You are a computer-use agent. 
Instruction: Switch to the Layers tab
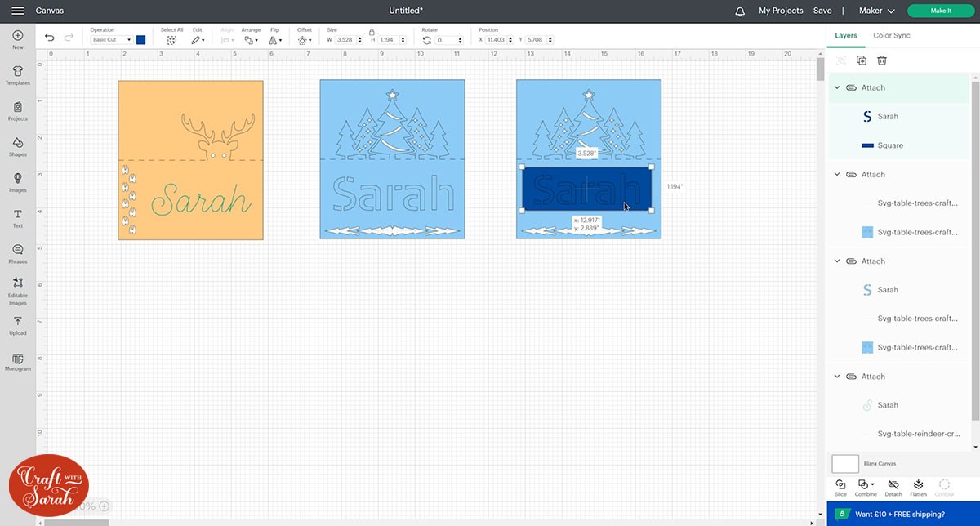[x=846, y=35]
